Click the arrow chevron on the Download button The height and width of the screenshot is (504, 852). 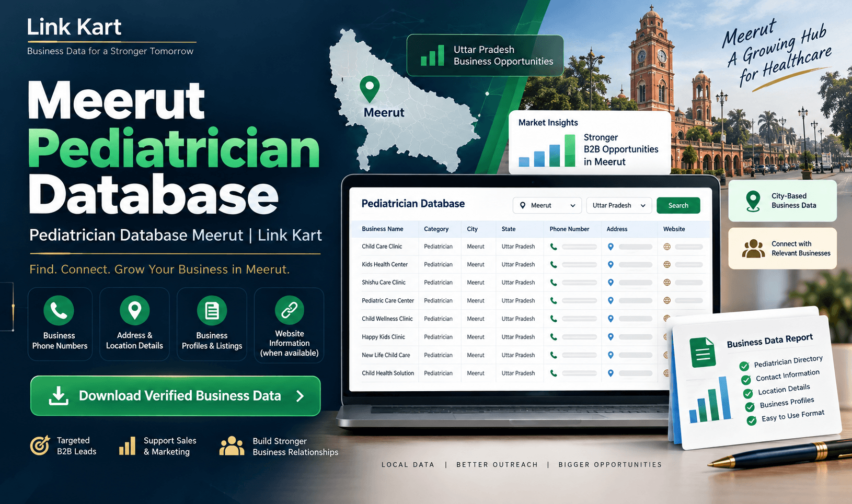(x=300, y=396)
